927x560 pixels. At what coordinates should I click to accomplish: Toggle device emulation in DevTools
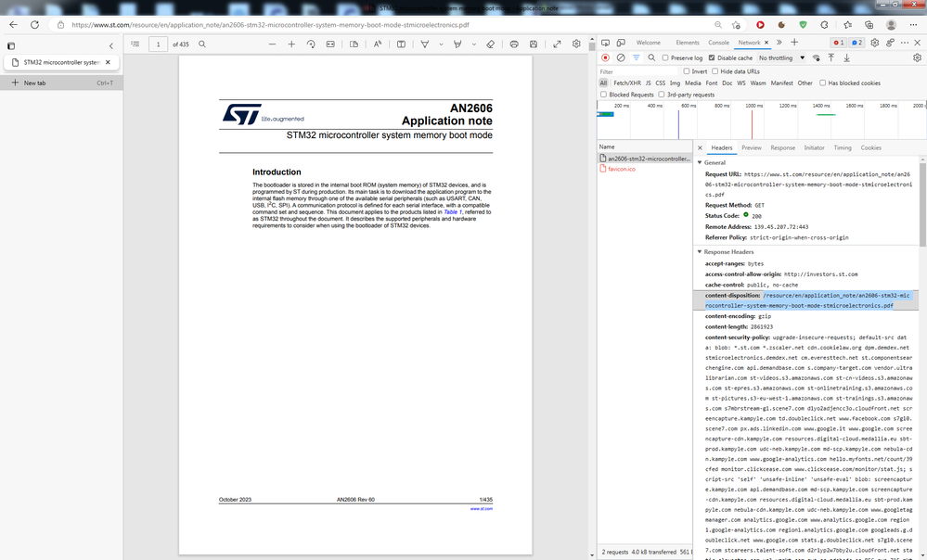point(621,43)
